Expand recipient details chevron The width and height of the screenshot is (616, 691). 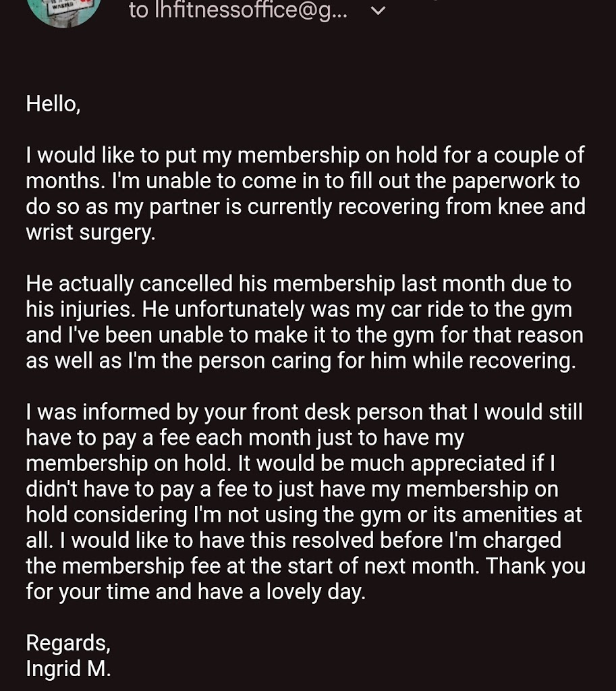(379, 10)
